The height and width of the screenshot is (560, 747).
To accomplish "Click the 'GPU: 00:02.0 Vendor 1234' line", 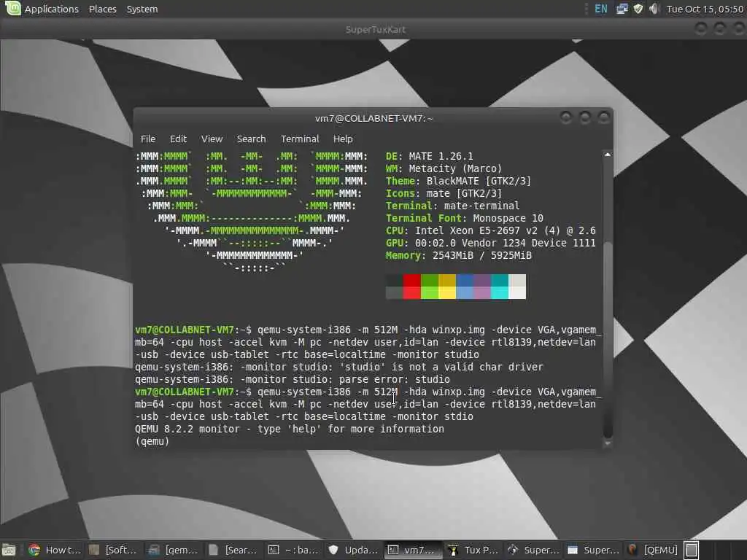I will coord(491,243).
